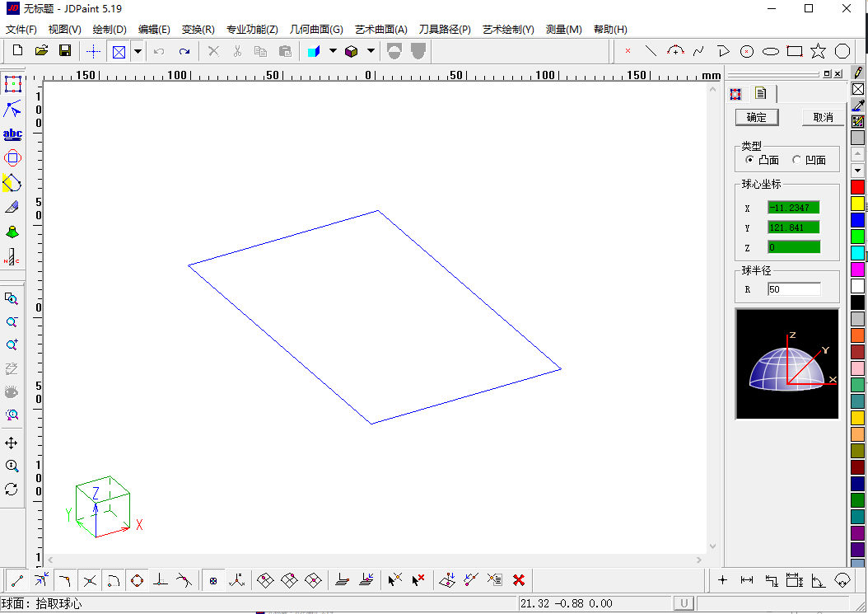868x614 pixels.
Task: Select the 凹面 concave radio button
Action: click(796, 160)
